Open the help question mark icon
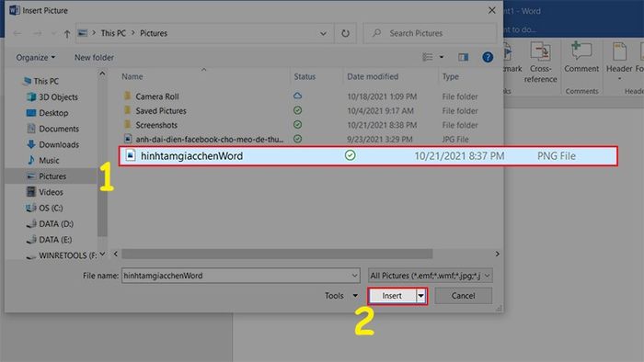644x362 pixels. point(488,57)
